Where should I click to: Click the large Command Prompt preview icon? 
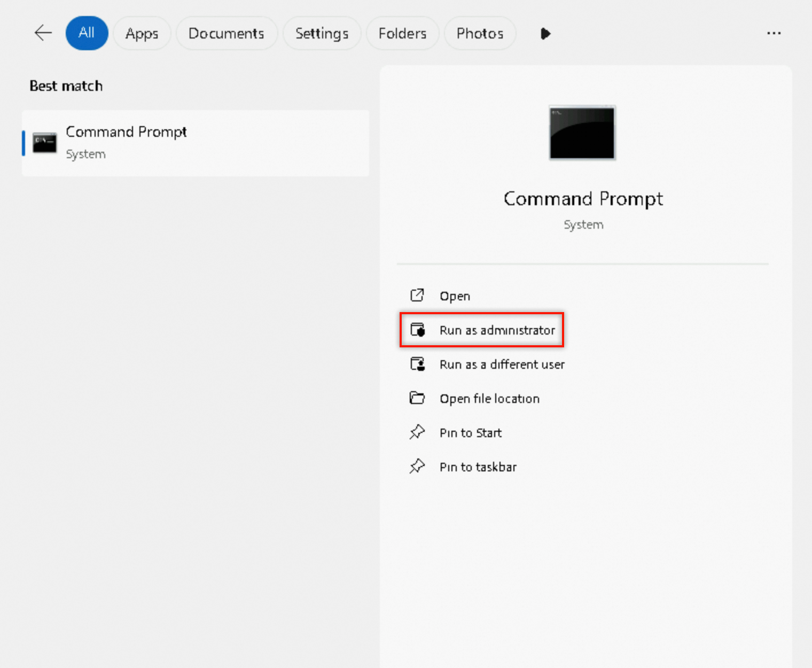pyautogui.click(x=582, y=133)
